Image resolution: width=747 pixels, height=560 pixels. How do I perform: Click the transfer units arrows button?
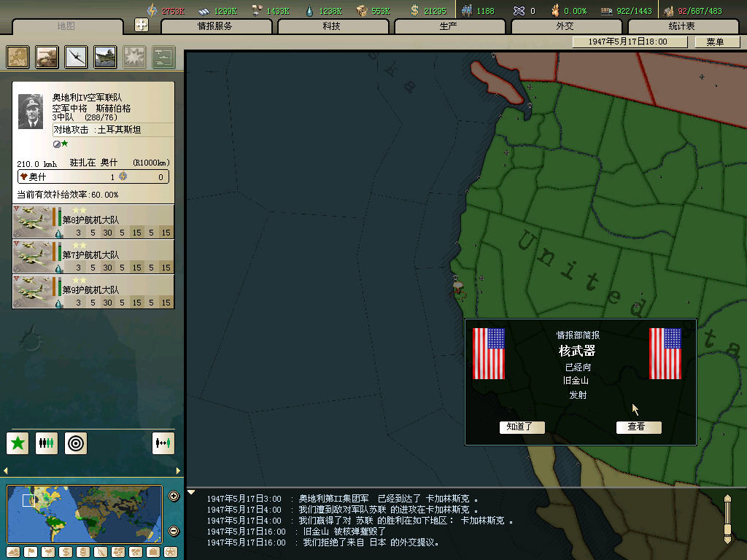pyautogui.click(x=163, y=443)
